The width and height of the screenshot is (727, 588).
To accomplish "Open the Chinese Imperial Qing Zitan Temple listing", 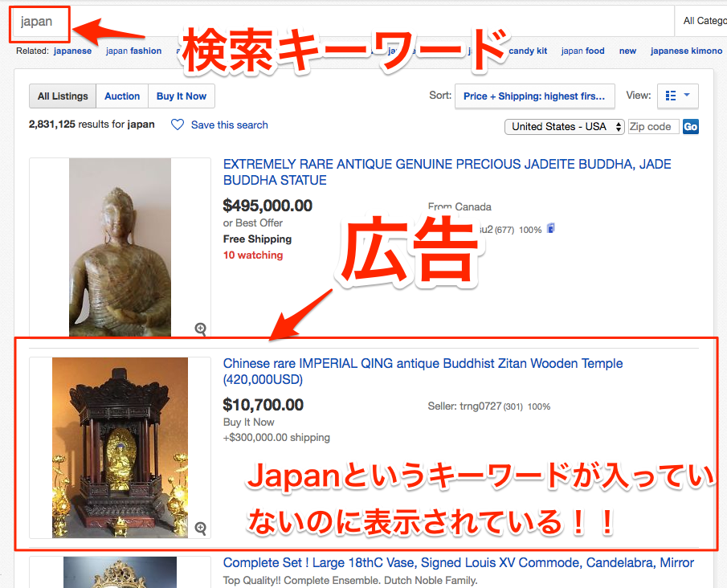I will pos(423,371).
